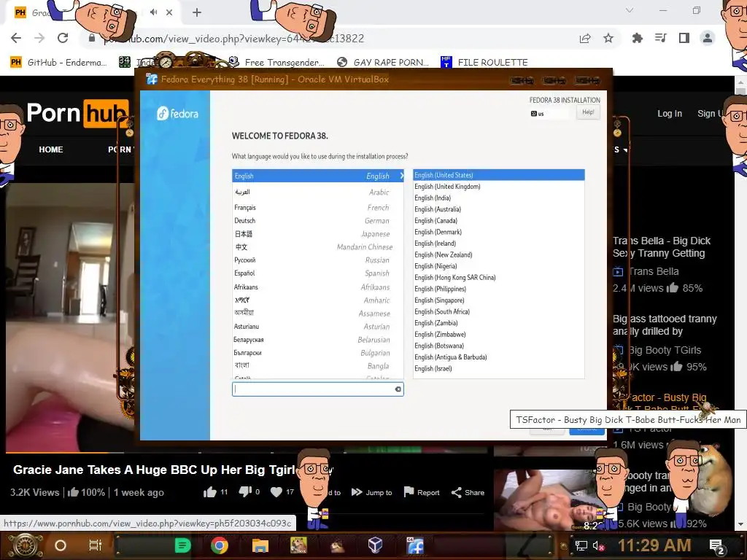This screenshot has height=560, width=747.
Task: Open Task View from the taskbar
Action: tap(96, 545)
